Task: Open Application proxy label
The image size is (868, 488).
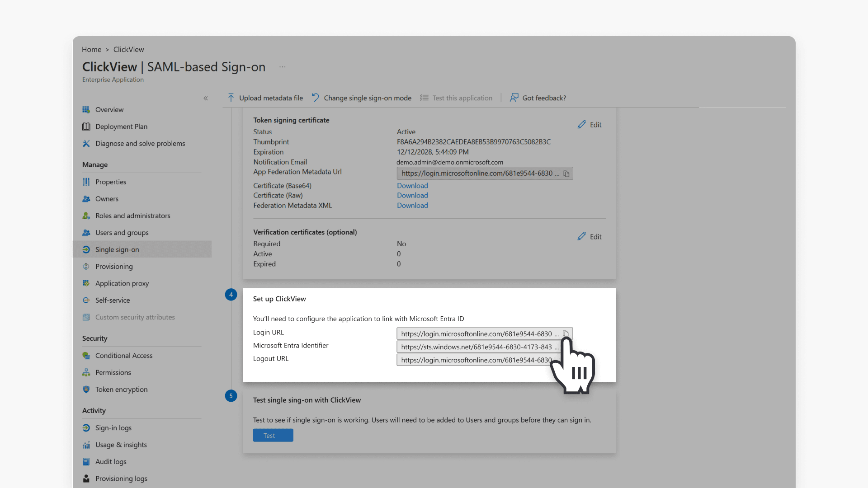Action: pos(122,283)
